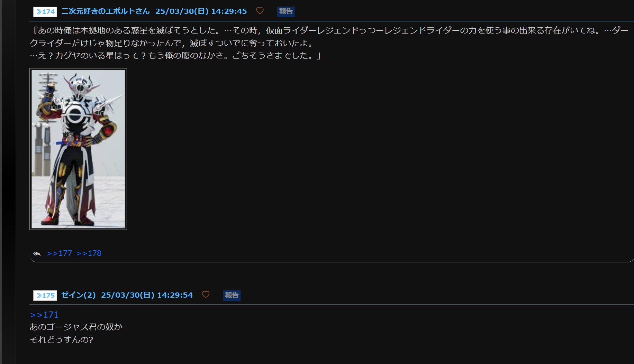Click the ≫175 post number badge
The height and width of the screenshot is (364, 634).
(45, 296)
